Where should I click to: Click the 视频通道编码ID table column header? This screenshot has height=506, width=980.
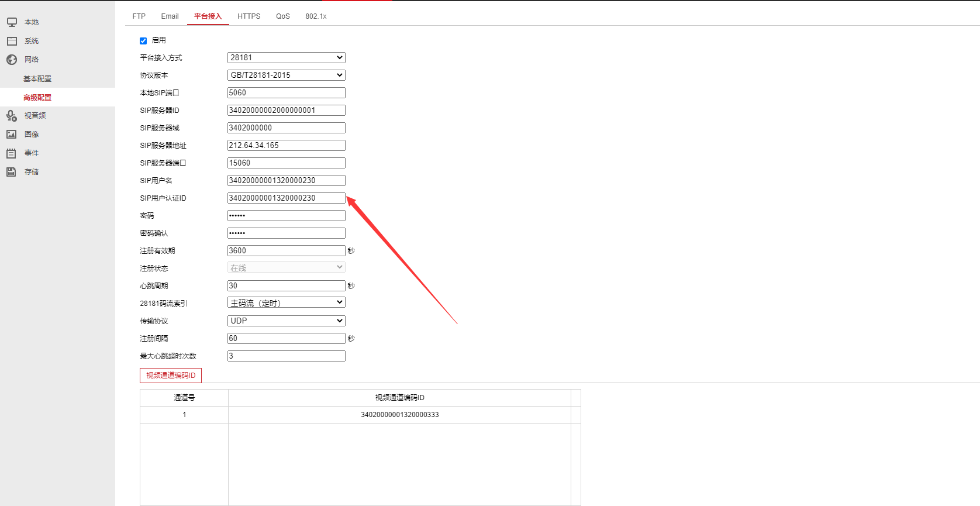tap(400, 398)
